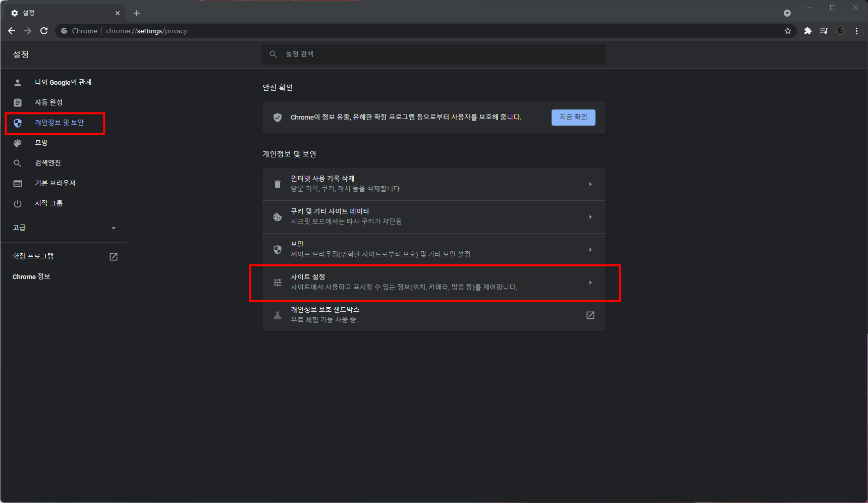This screenshot has width=868, height=503.
Task: Click the 보안 row title
Action: (x=297, y=244)
